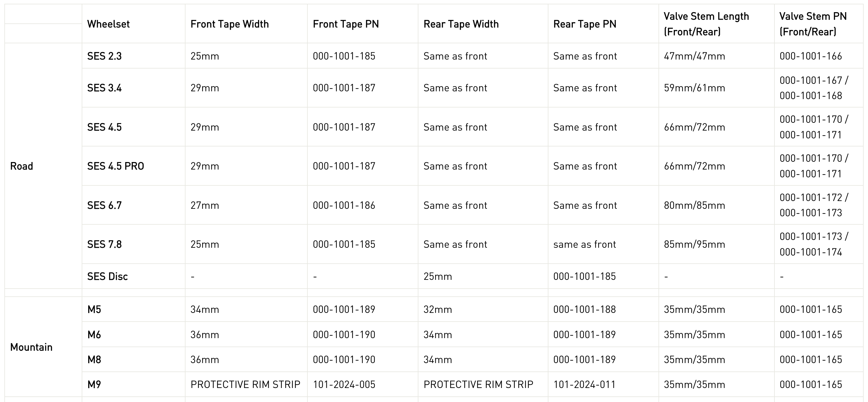Click the M9 front PROTECTIVE RIM STRIP cell

(x=245, y=384)
